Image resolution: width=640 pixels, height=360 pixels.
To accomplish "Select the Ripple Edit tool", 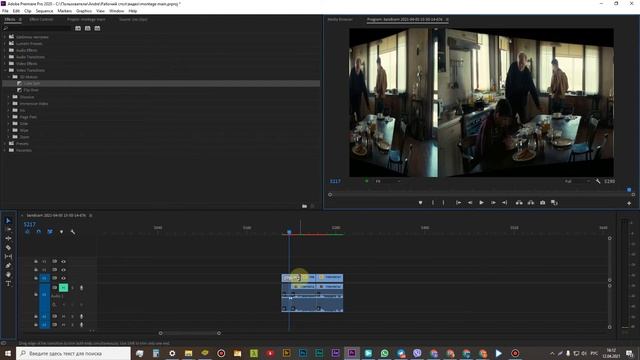I will (x=8, y=238).
